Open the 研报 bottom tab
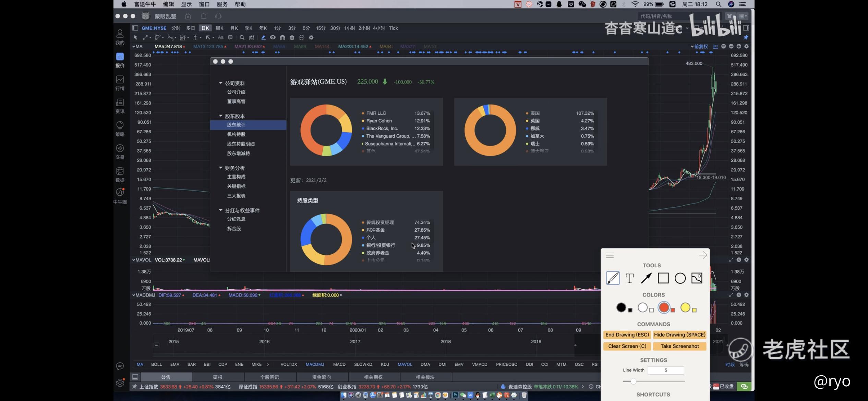The height and width of the screenshot is (401, 868). coord(218,377)
